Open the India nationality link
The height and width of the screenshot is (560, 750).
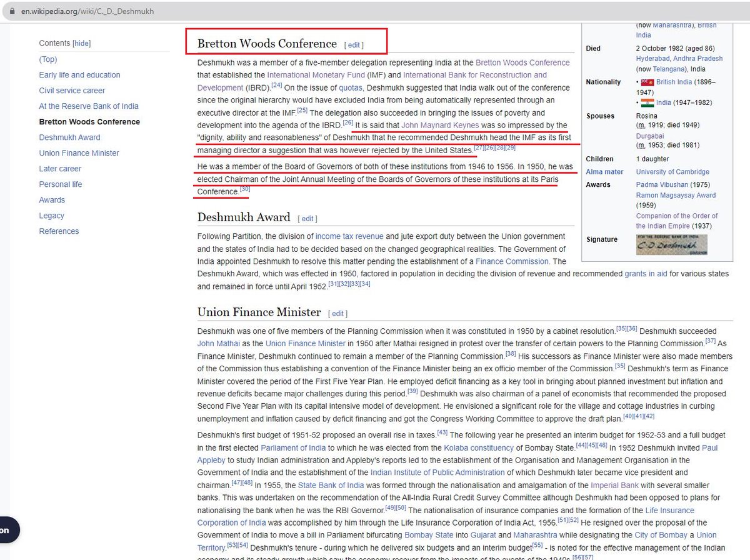[663, 102]
